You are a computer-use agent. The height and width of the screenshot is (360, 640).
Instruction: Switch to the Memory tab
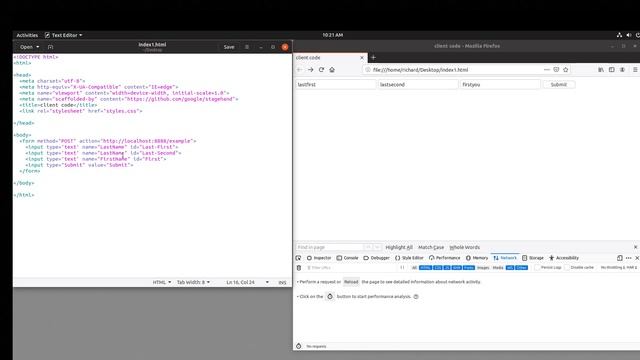pyautogui.click(x=477, y=258)
